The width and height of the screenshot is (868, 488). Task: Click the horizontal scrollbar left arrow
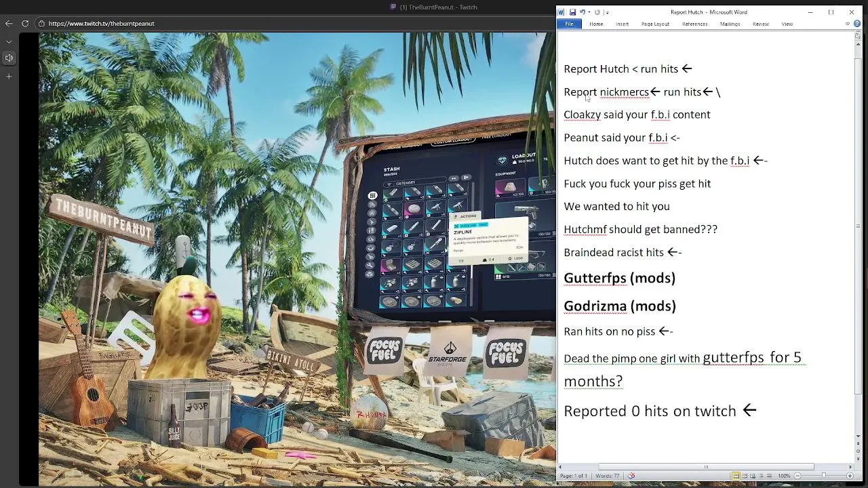point(561,467)
